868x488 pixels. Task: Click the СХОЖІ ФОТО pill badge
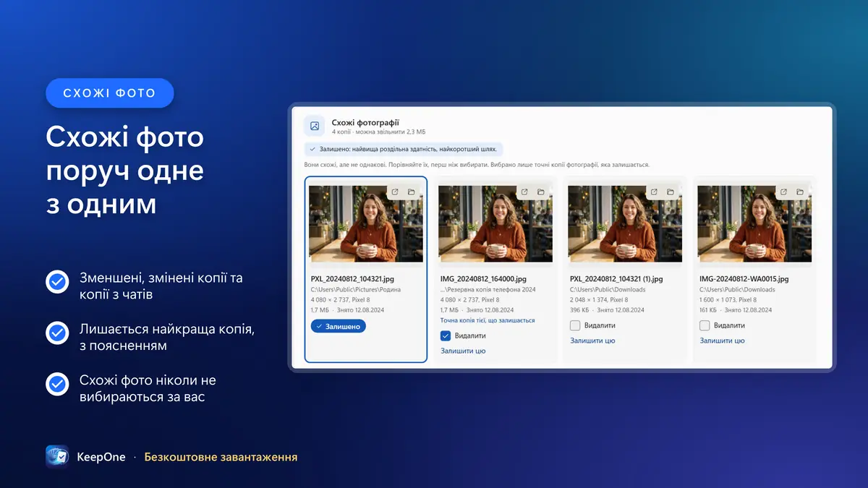pyautogui.click(x=110, y=93)
